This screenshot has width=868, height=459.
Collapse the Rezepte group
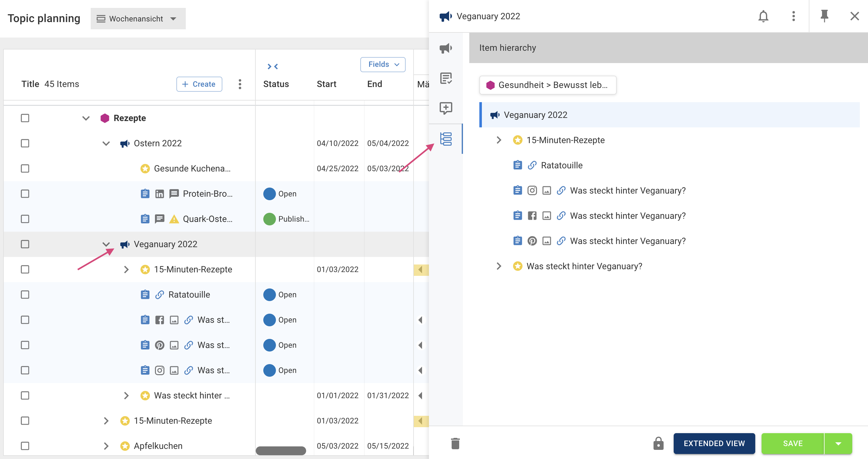click(86, 118)
